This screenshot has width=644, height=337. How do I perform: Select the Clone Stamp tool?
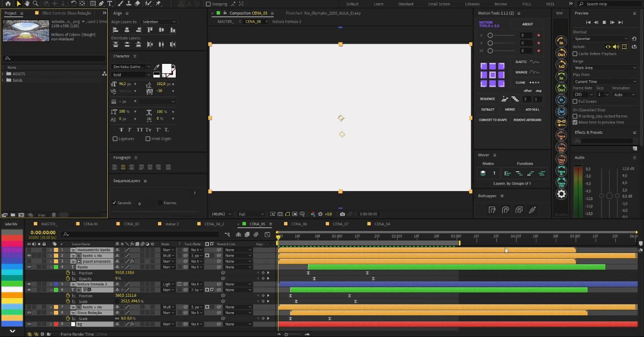coord(128,4)
